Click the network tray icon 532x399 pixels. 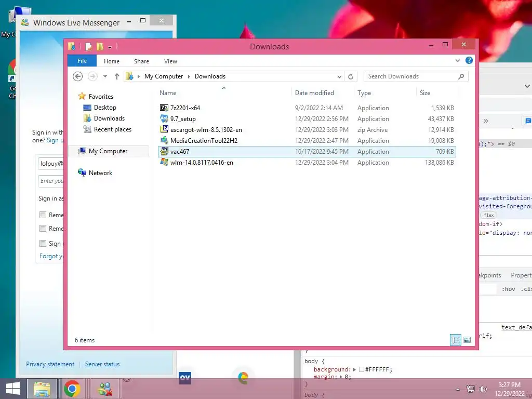[471, 389]
